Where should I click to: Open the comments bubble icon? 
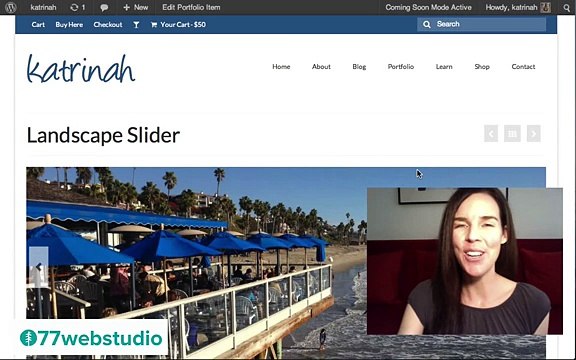(x=104, y=7)
